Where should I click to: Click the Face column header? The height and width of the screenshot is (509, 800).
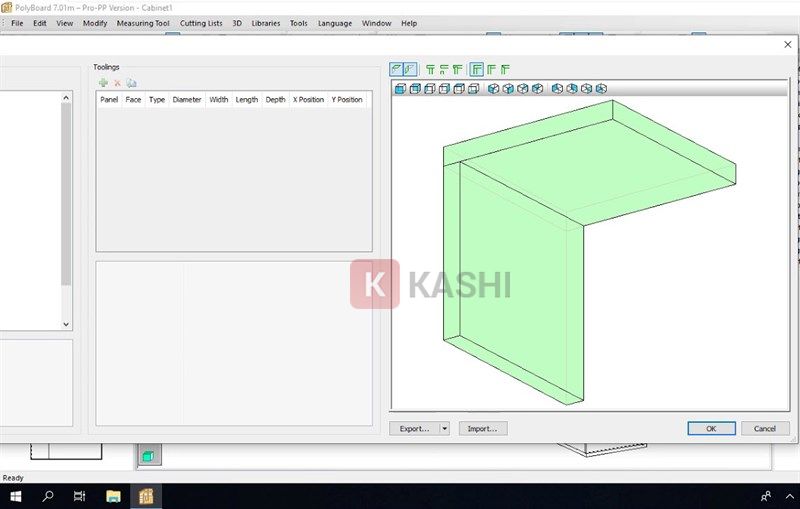(133, 99)
